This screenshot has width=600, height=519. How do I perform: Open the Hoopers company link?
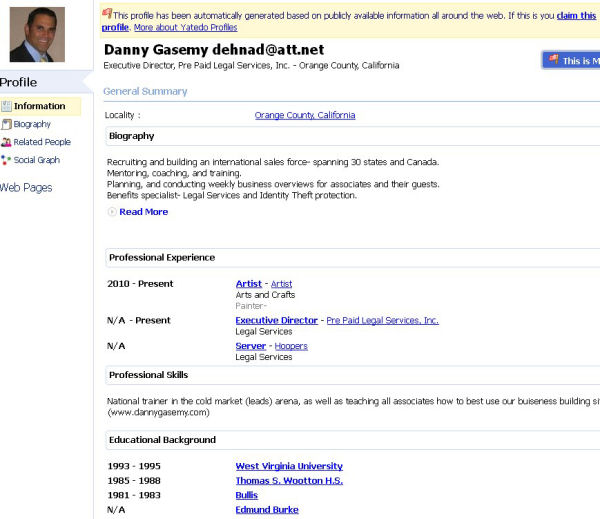[291, 346]
